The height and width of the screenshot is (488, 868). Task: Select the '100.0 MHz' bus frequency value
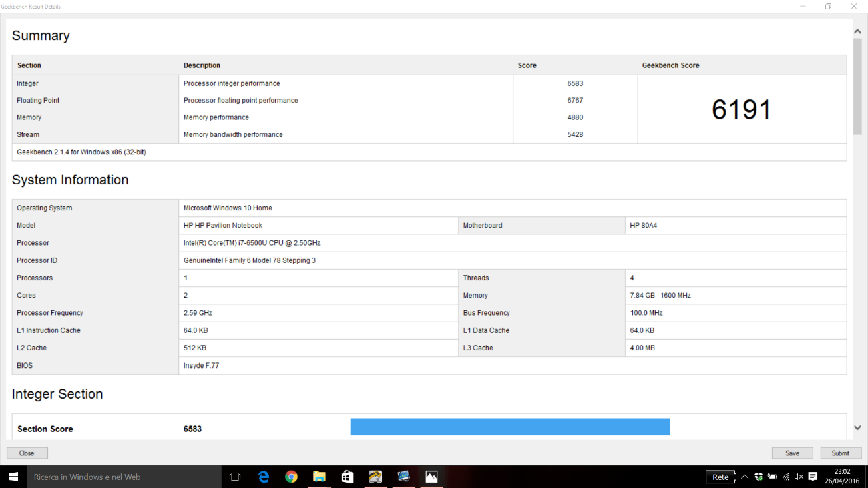(x=646, y=313)
